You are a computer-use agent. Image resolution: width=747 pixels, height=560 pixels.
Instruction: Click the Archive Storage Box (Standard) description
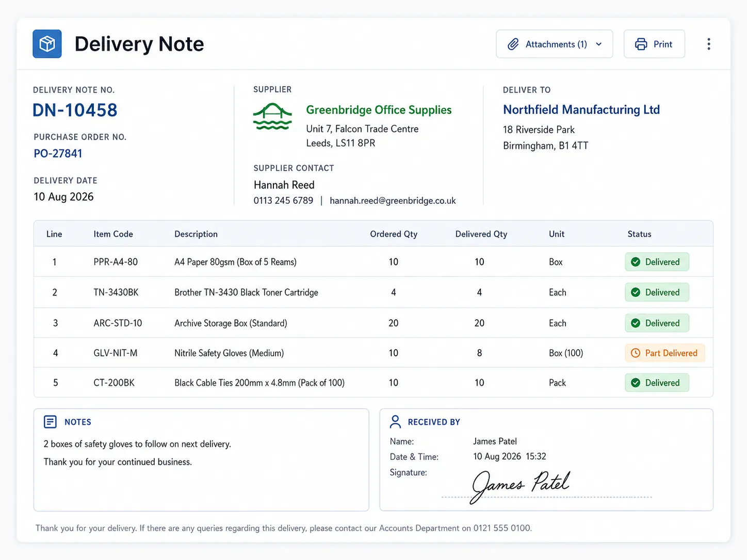coord(231,323)
